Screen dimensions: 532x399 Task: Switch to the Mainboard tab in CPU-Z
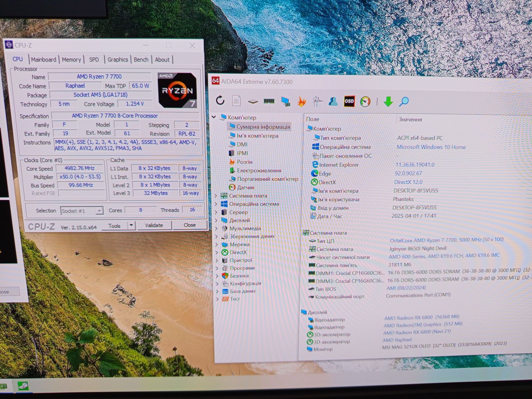44,60
